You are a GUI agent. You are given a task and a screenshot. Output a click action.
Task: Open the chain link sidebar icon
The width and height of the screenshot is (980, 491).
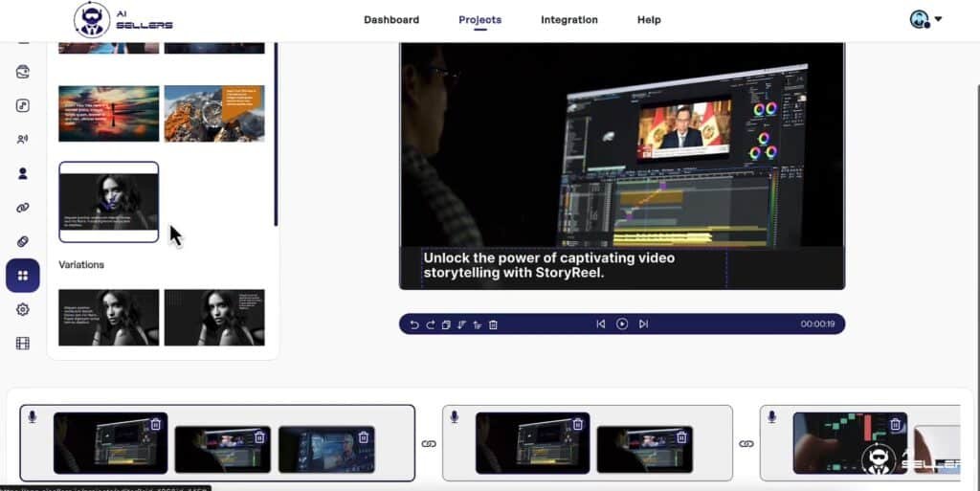pyautogui.click(x=23, y=208)
